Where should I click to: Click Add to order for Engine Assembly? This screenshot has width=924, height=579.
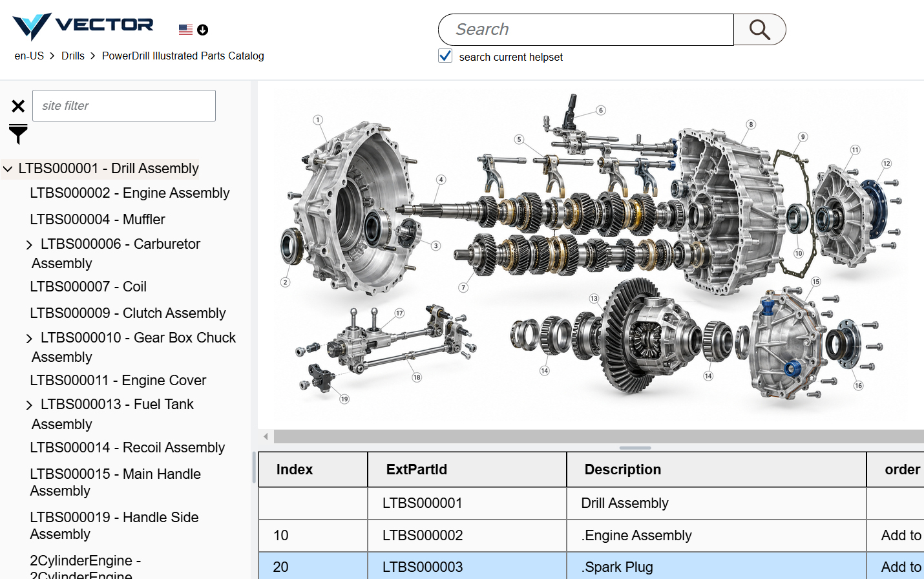[x=902, y=536]
